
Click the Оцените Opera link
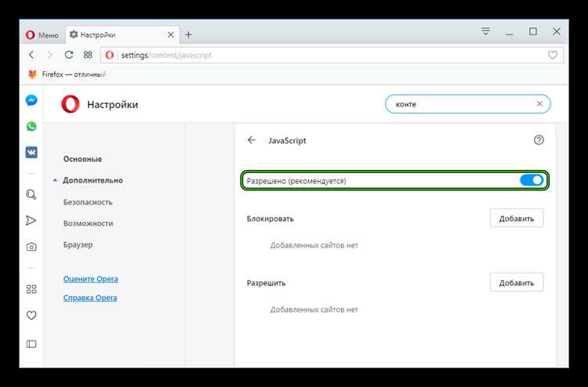90,279
